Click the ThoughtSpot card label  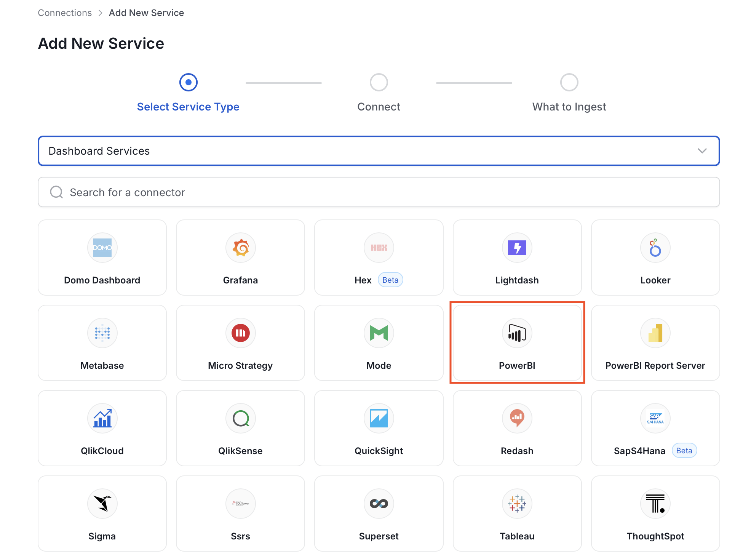tap(655, 536)
